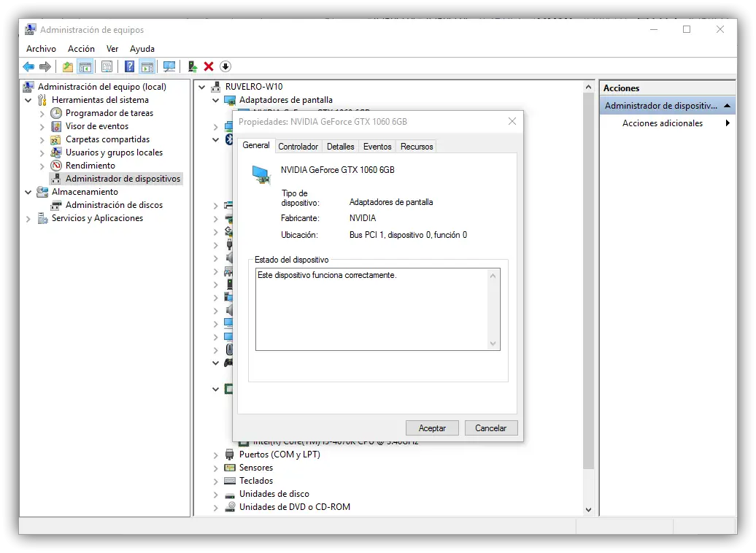This screenshot has height=553, width=756.
Task: Expand Puertos (COM y LPT) category
Action: (x=215, y=455)
